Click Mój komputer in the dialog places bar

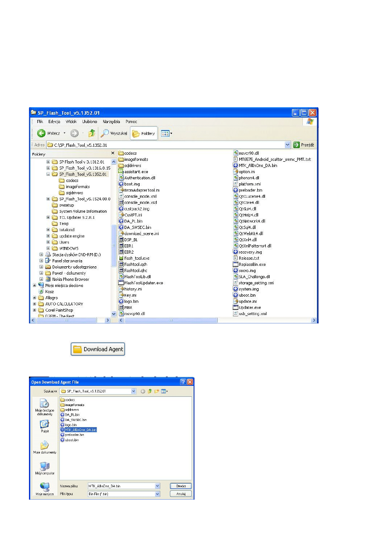tap(44, 468)
